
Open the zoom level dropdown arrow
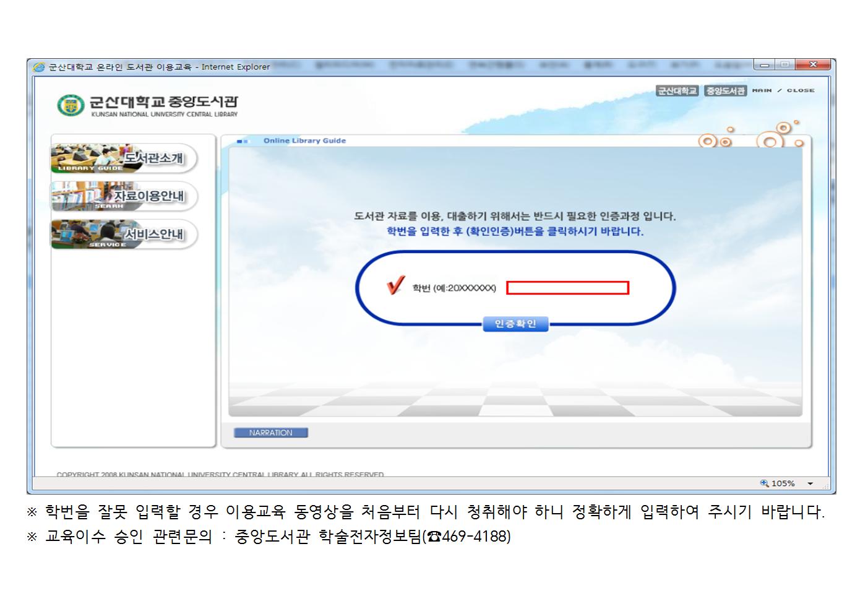(810, 484)
